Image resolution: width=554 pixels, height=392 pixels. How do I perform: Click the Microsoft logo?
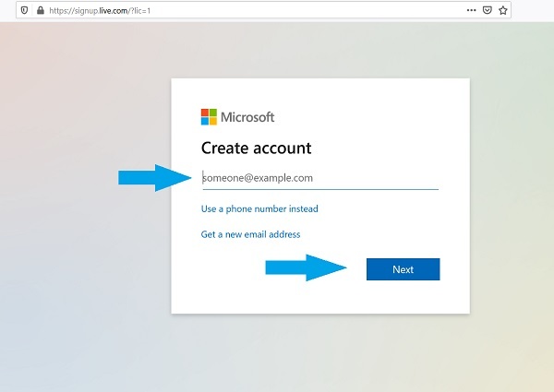[238, 117]
